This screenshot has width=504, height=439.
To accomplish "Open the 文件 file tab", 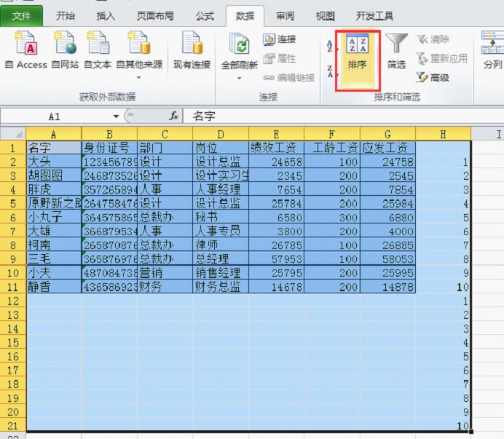I will [22, 16].
